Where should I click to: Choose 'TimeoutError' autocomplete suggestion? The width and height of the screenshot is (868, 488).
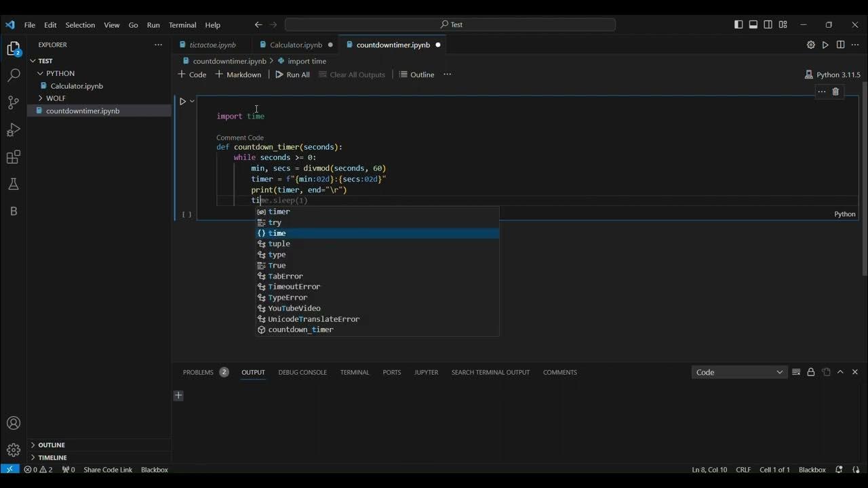click(x=377, y=287)
